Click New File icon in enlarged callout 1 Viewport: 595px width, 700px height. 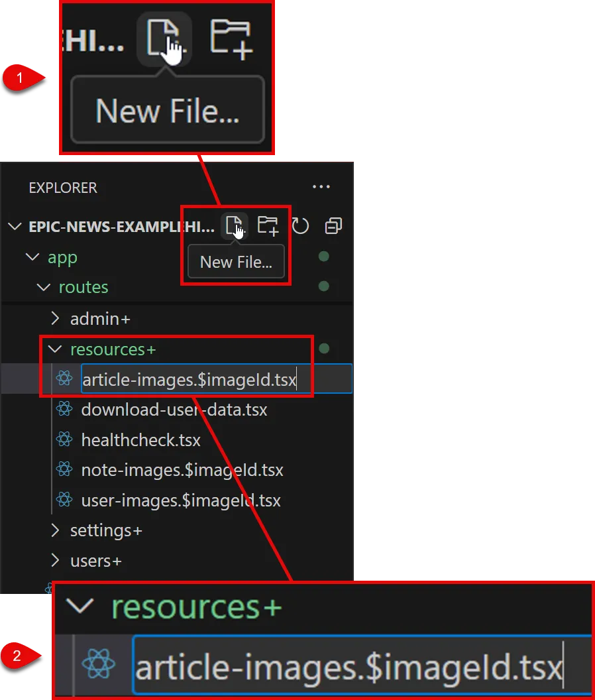[164, 39]
